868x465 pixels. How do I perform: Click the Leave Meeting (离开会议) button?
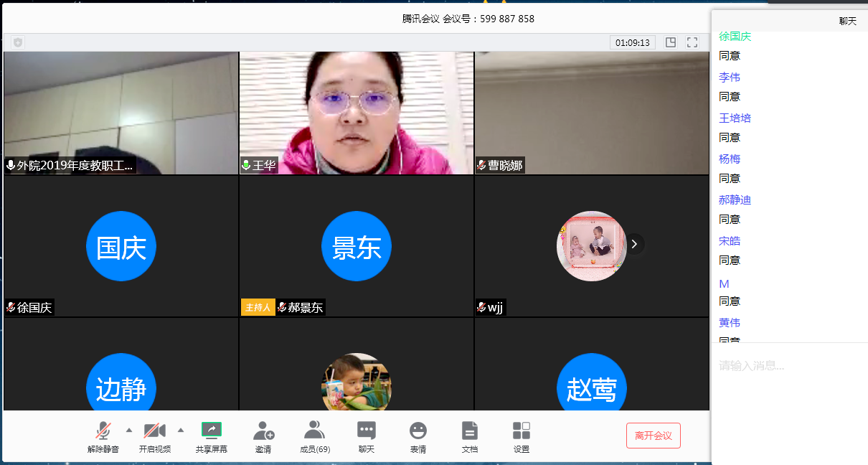point(653,436)
